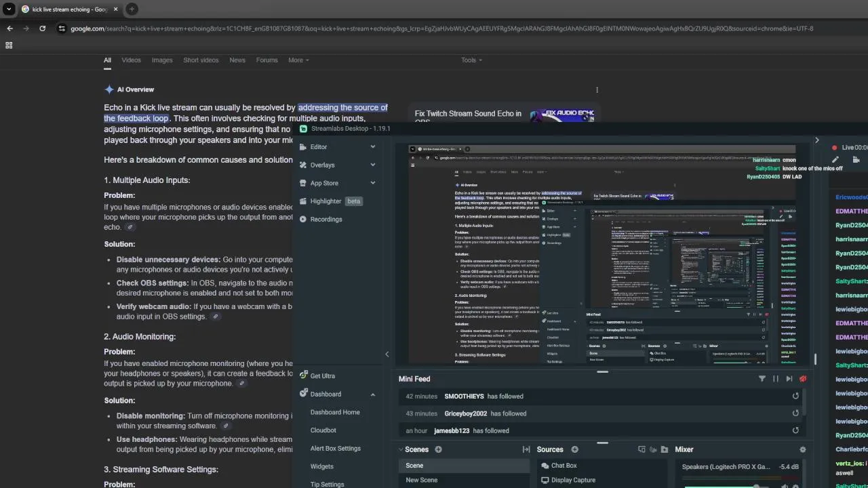Image resolution: width=868 pixels, height=488 pixels.
Task: Open Highlighter beta in Streamlabs sidebar
Action: tap(331, 201)
